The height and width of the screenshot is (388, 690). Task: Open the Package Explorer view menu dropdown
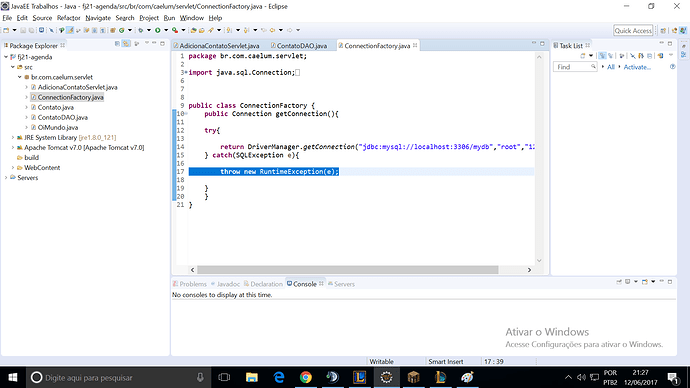click(147, 43)
